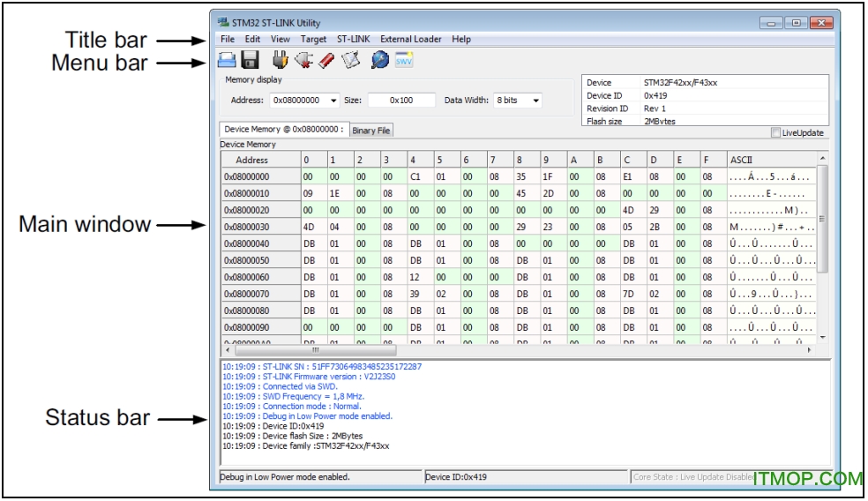Image resolution: width=868 pixels, height=501 pixels.
Task: Connect to target with plug icon
Action: 281,59
